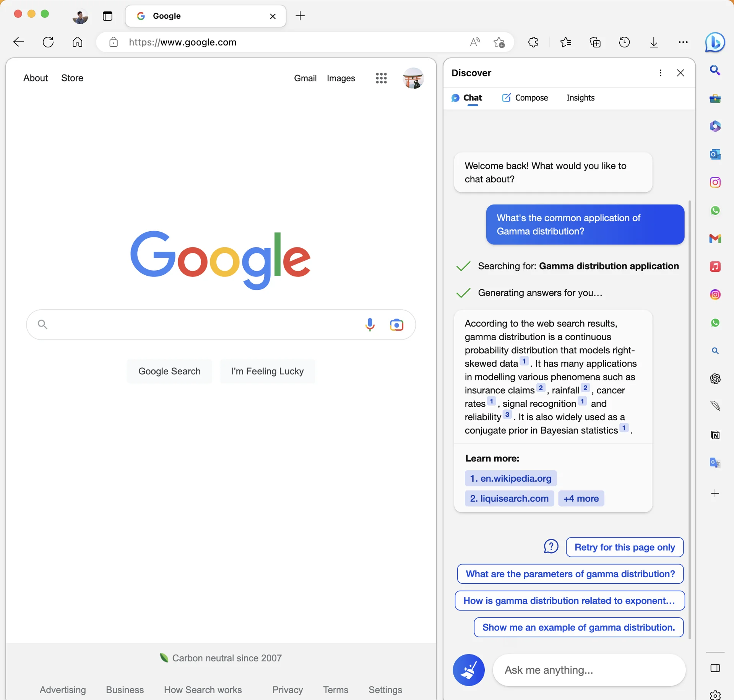Click Retry for this page only
This screenshot has height=700, width=734.
pyautogui.click(x=624, y=547)
